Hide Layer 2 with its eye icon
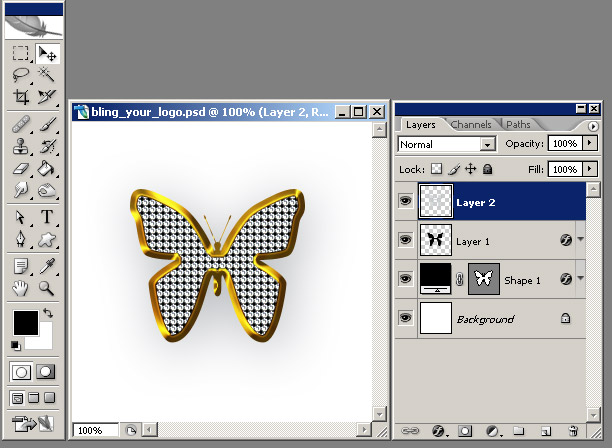 pyautogui.click(x=406, y=201)
